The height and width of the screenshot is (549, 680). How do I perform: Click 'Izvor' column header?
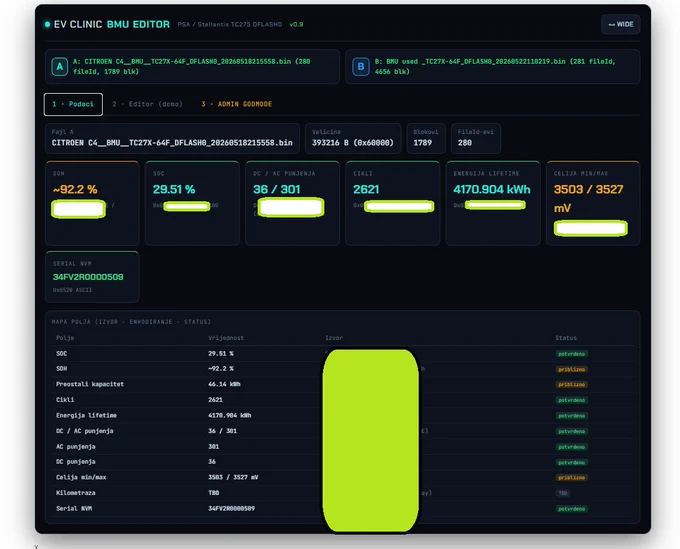(x=334, y=338)
